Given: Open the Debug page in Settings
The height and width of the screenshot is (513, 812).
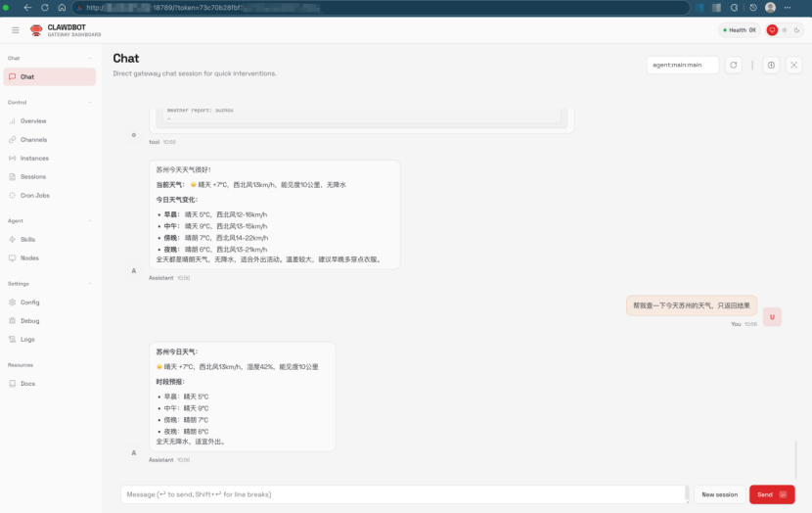Looking at the screenshot, I should 29,321.
